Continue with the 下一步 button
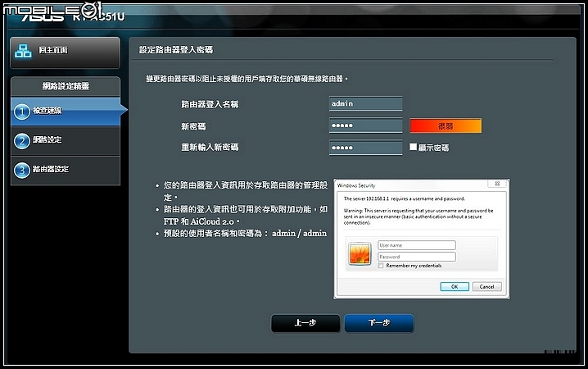The height and width of the screenshot is (369, 588). pos(379,323)
